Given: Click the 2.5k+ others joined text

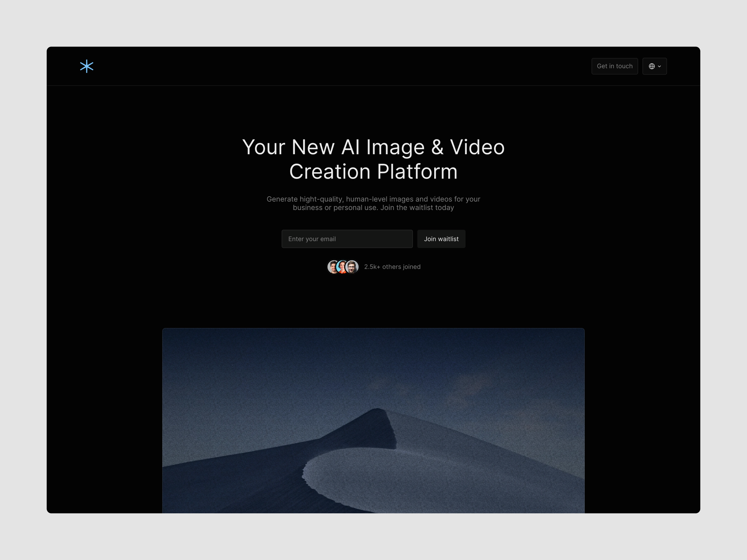Looking at the screenshot, I should [392, 267].
